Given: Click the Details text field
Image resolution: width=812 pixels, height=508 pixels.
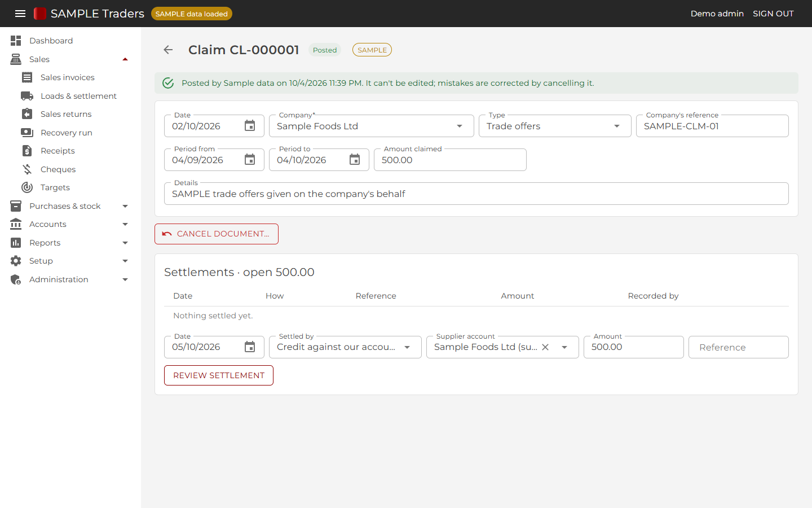Looking at the screenshot, I should click(x=476, y=194).
